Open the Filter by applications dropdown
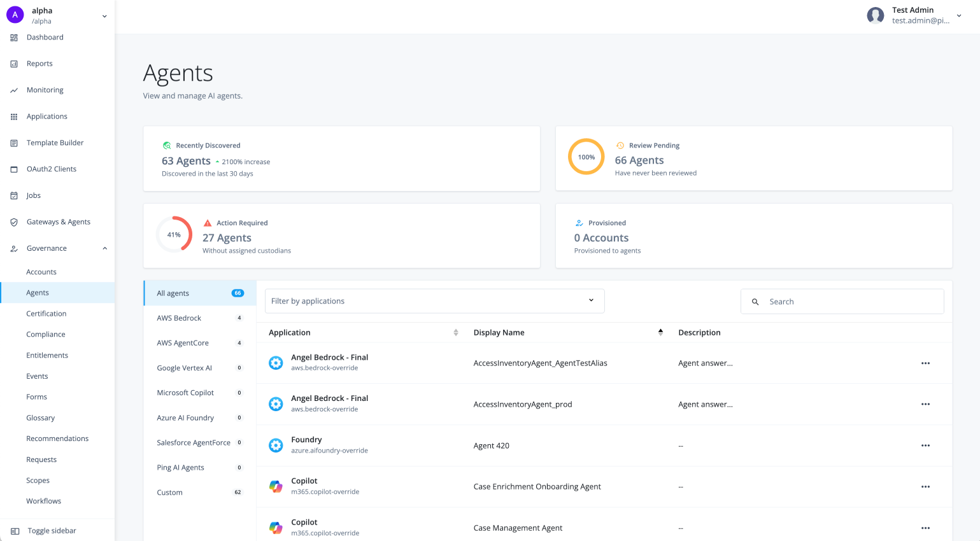 [x=435, y=301]
